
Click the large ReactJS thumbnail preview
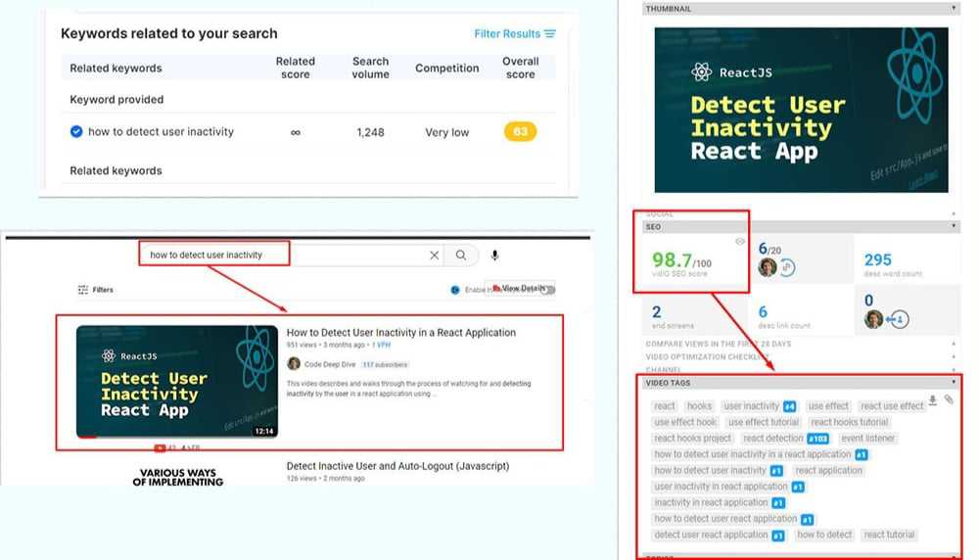[801, 110]
